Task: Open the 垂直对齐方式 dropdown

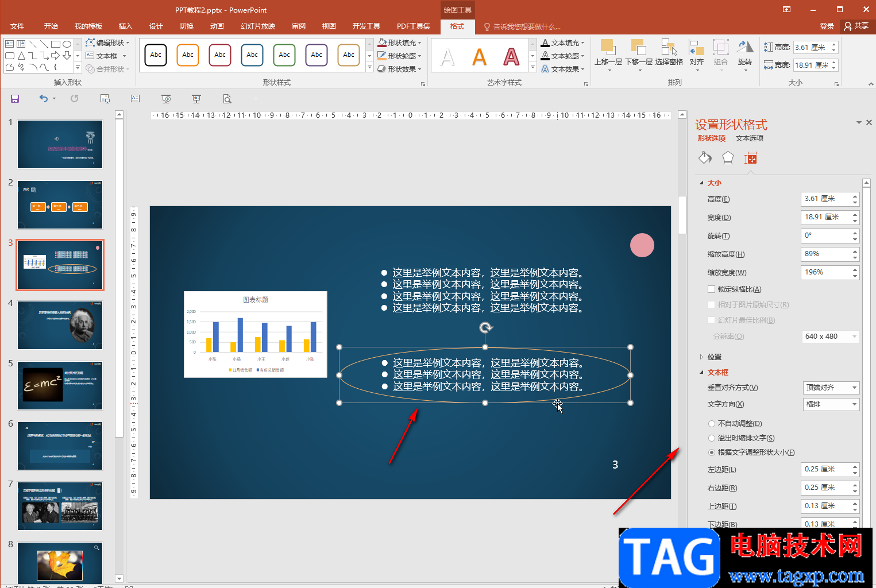Action: click(x=831, y=388)
